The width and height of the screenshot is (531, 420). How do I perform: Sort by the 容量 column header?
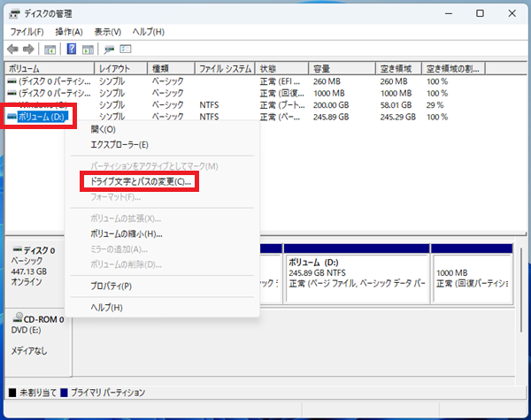tap(342, 69)
